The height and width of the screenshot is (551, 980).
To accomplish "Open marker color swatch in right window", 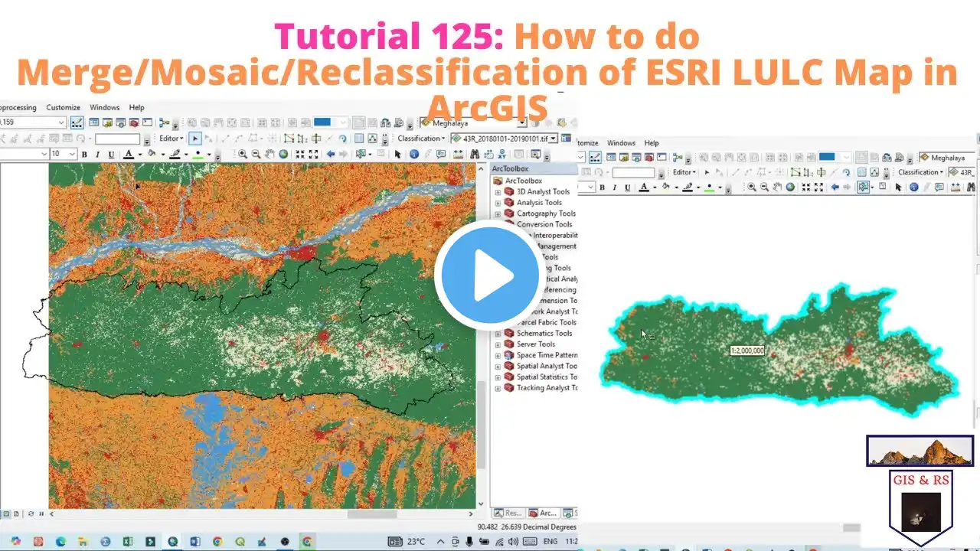I will (710, 187).
